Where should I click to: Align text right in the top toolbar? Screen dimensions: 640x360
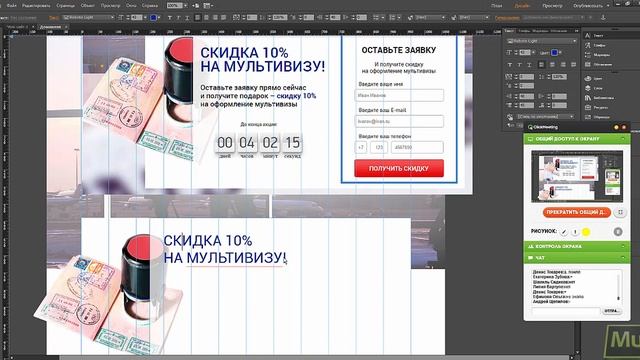[x=215, y=18]
